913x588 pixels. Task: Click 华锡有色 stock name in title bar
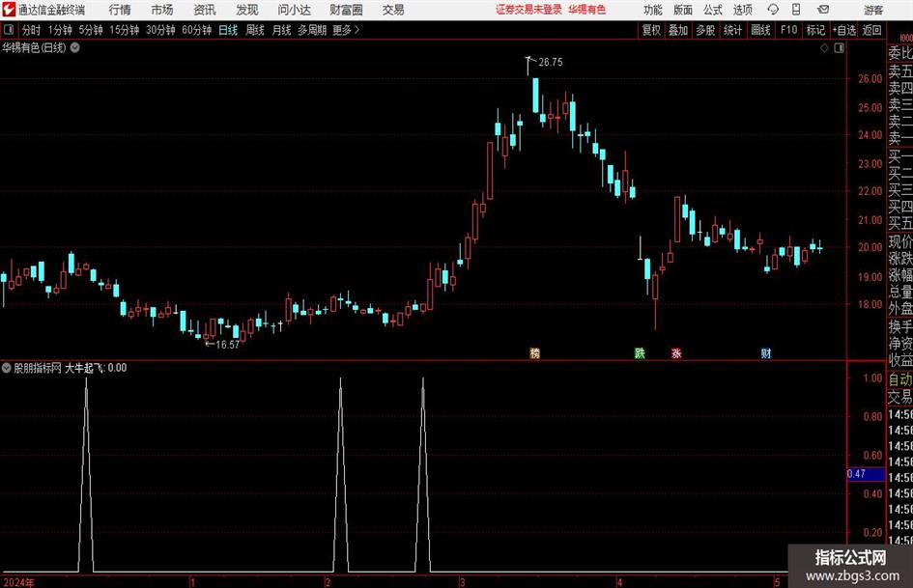tap(587, 10)
